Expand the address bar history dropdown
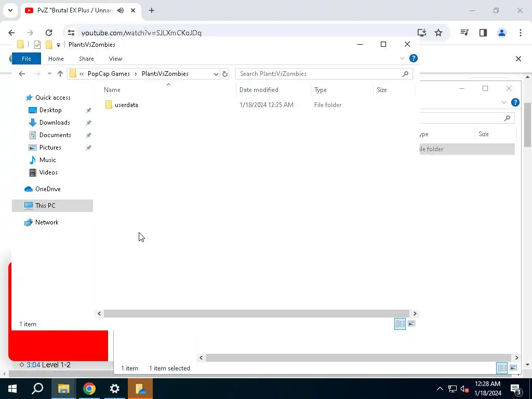The image size is (532, 399). tap(216, 74)
